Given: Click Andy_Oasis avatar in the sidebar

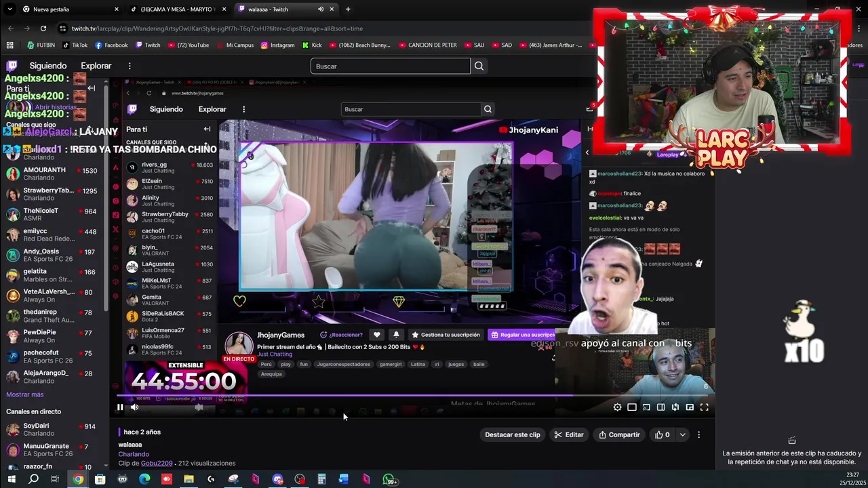Looking at the screenshot, I should [x=12, y=255].
